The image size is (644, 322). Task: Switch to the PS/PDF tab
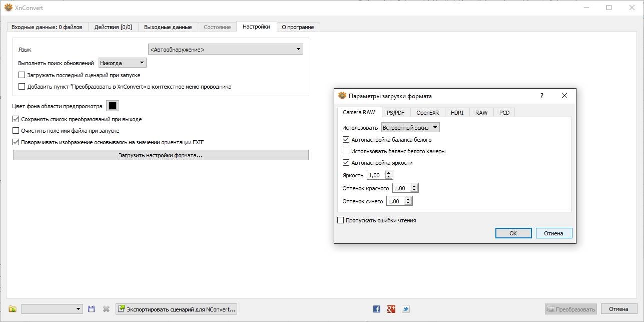coord(396,113)
